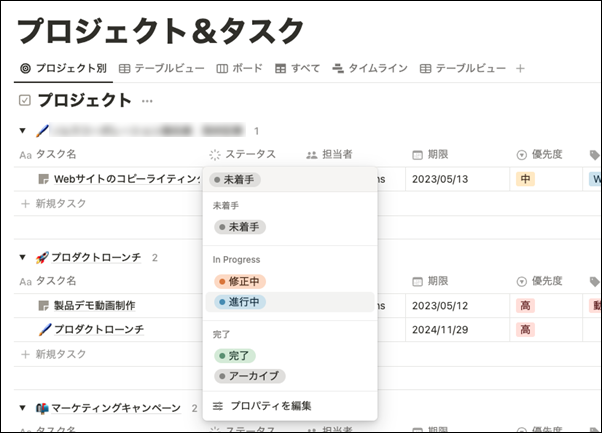Click the plus icon to add view
This screenshot has height=433, width=602.
point(520,69)
